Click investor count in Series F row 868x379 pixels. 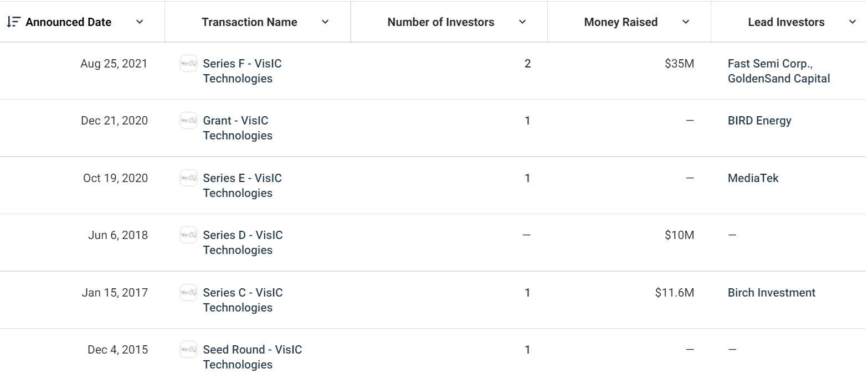click(527, 64)
